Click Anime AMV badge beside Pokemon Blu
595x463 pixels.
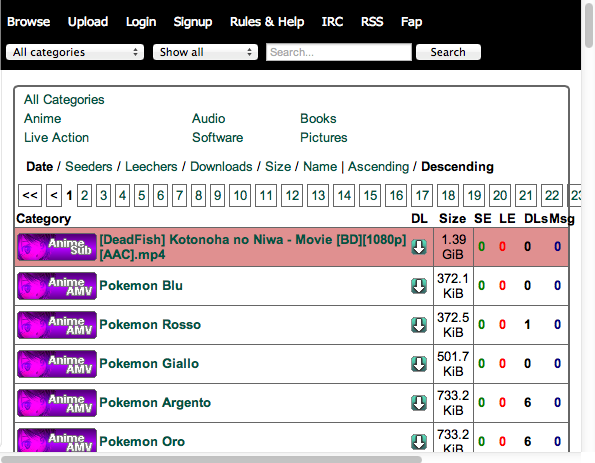pos(57,286)
